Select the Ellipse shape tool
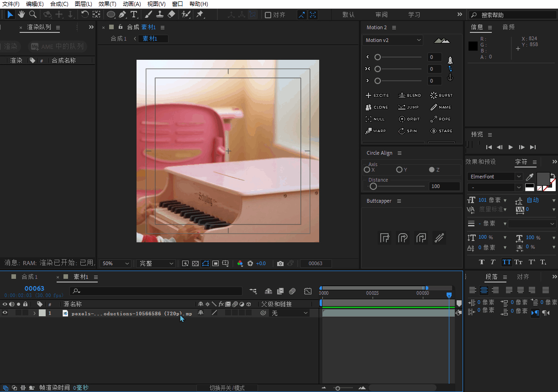The width and height of the screenshot is (558, 392). pyautogui.click(x=111, y=15)
